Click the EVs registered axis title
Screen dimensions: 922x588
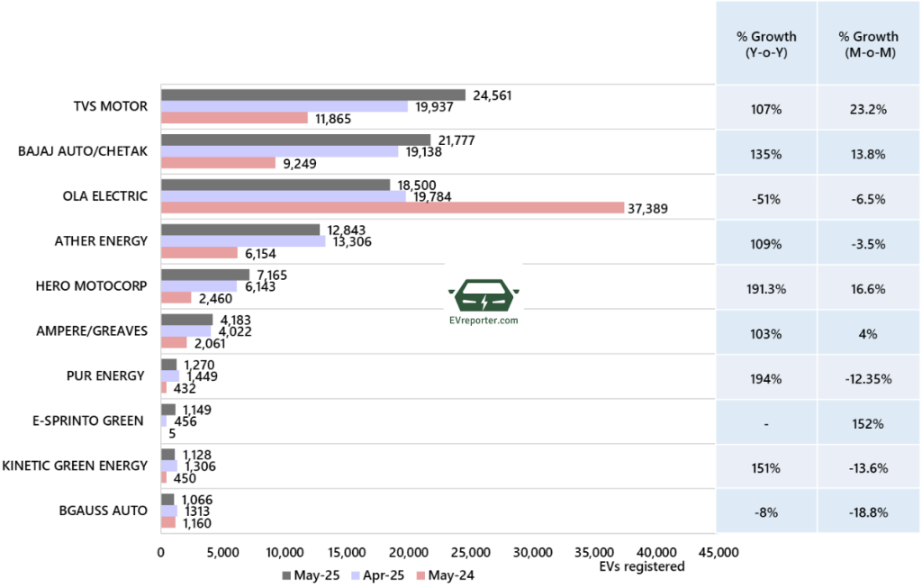[x=641, y=566]
